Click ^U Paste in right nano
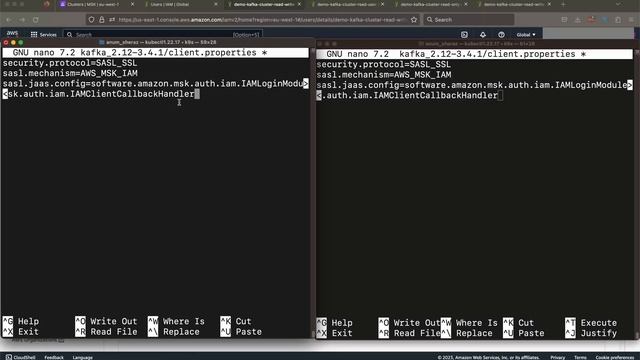The image size is (640, 360). [x=524, y=333]
